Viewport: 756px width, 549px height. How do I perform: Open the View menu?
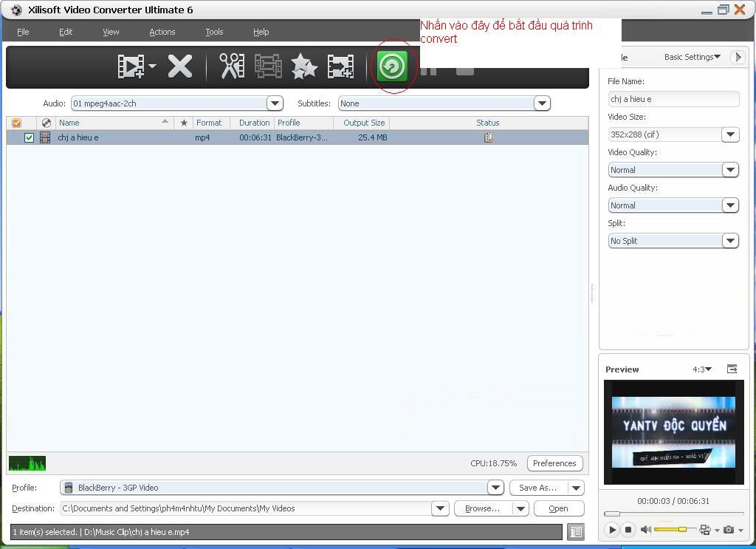tap(111, 32)
